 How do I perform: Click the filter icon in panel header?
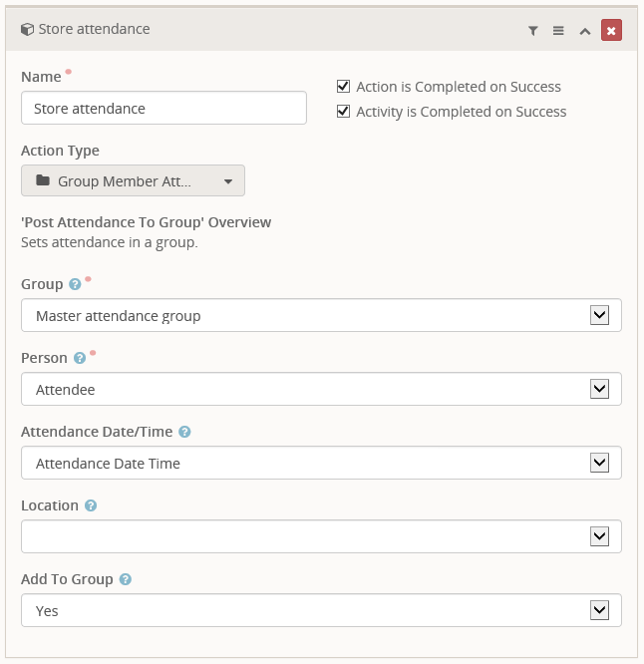(532, 31)
